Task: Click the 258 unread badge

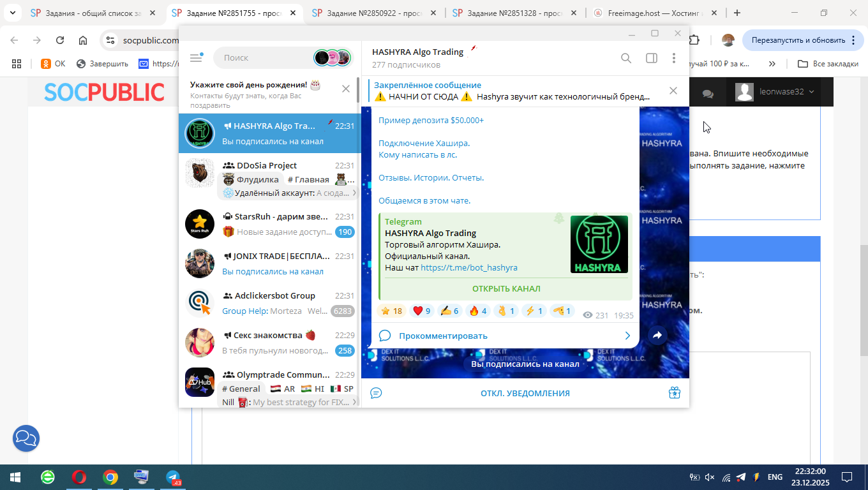Action: click(345, 350)
